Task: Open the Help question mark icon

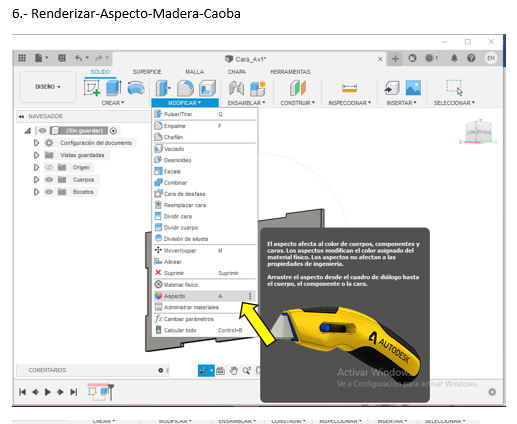Action: [471, 58]
